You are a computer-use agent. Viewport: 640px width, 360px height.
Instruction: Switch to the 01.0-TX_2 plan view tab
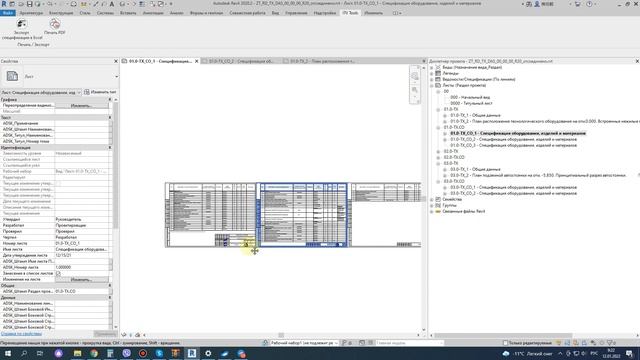point(322,61)
